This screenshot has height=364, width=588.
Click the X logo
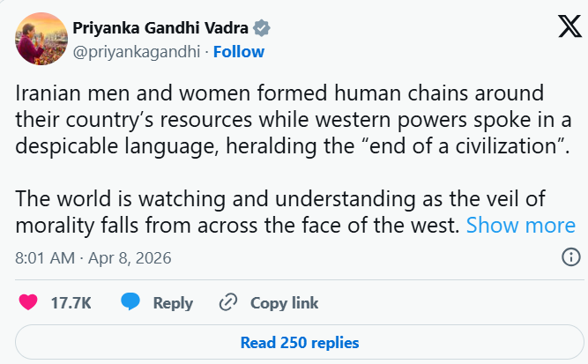click(x=557, y=27)
